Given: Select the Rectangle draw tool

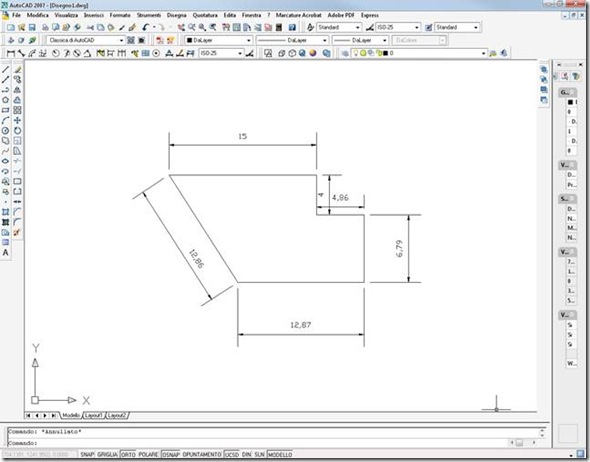Looking at the screenshot, I should (5, 110).
